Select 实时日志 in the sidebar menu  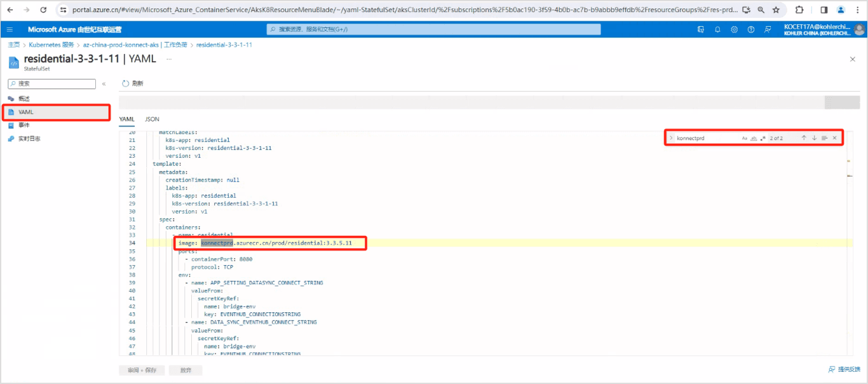(x=29, y=139)
